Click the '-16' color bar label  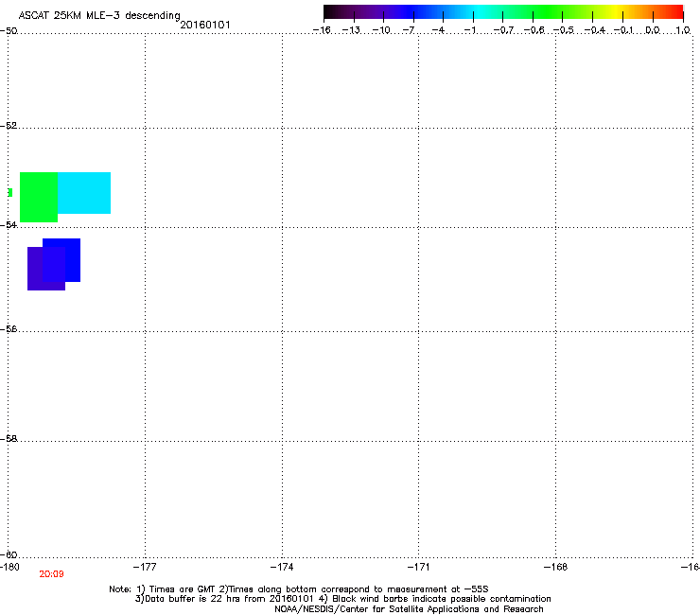322,30
